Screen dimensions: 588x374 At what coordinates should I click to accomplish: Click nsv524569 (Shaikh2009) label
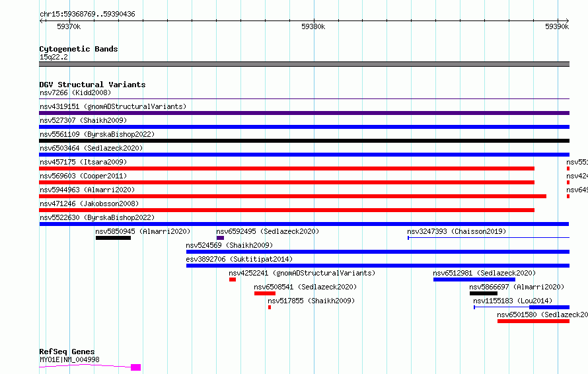229,245
